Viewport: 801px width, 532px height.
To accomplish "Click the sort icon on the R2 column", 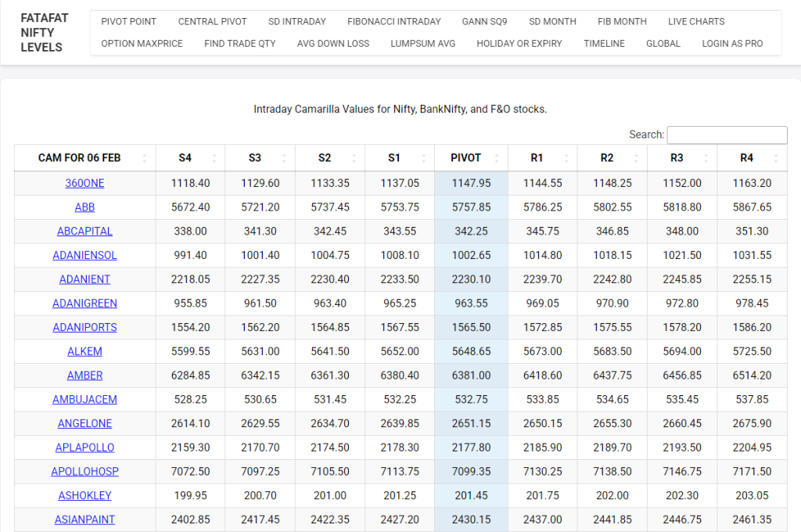I will (635, 157).
